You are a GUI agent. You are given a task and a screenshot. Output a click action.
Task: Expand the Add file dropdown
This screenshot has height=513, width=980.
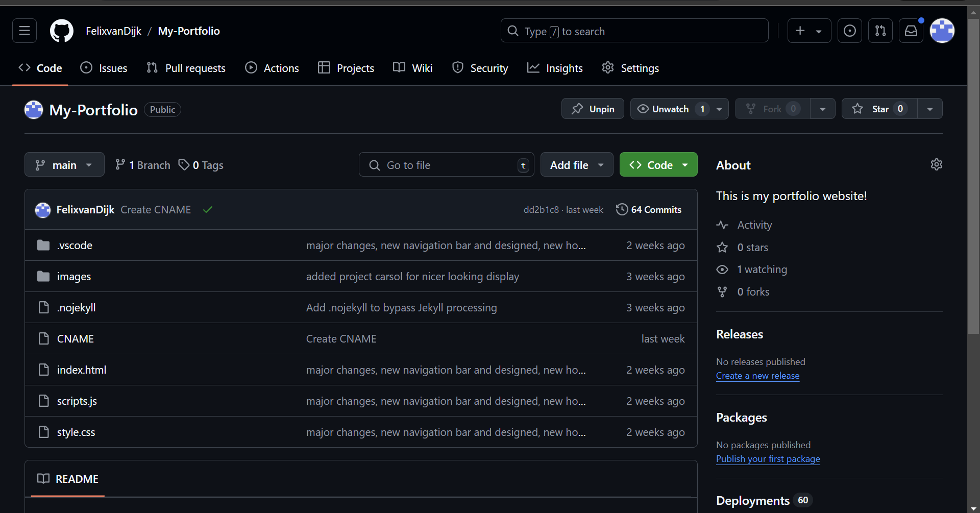pyautogui.click(x=577, y=165)
